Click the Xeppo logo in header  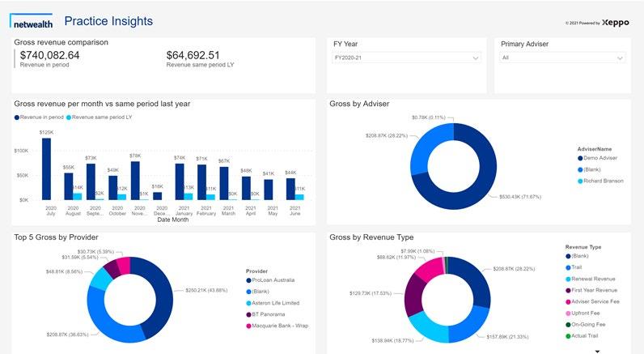tap(615, 23)
